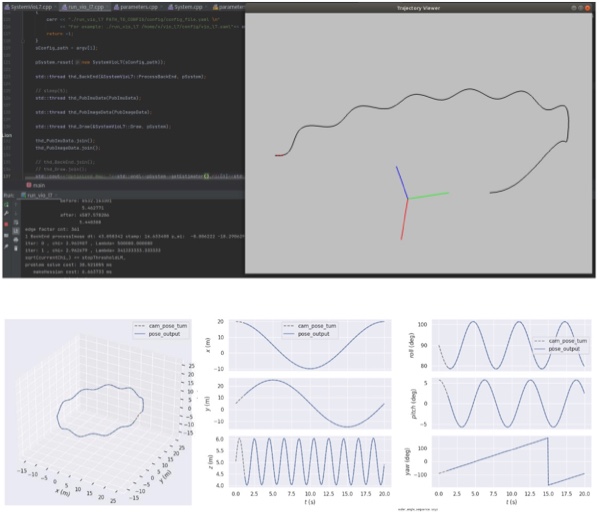Click the 'iter: 1' console line
600x512 pixels.
(x=93, y=250)
